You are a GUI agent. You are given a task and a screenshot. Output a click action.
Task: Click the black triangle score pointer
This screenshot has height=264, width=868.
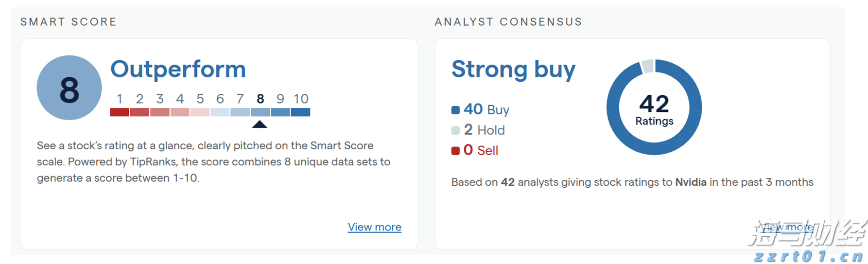(260, 124)
